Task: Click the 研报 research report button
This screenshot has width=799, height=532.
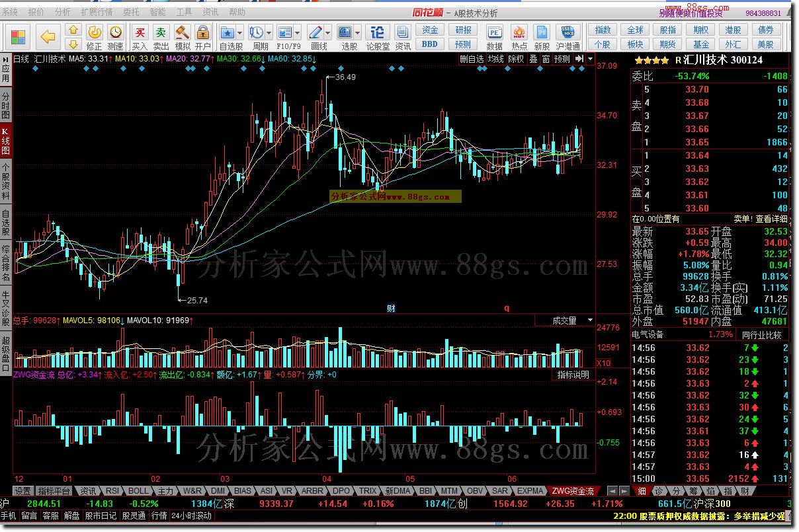Action: point(463,30)
